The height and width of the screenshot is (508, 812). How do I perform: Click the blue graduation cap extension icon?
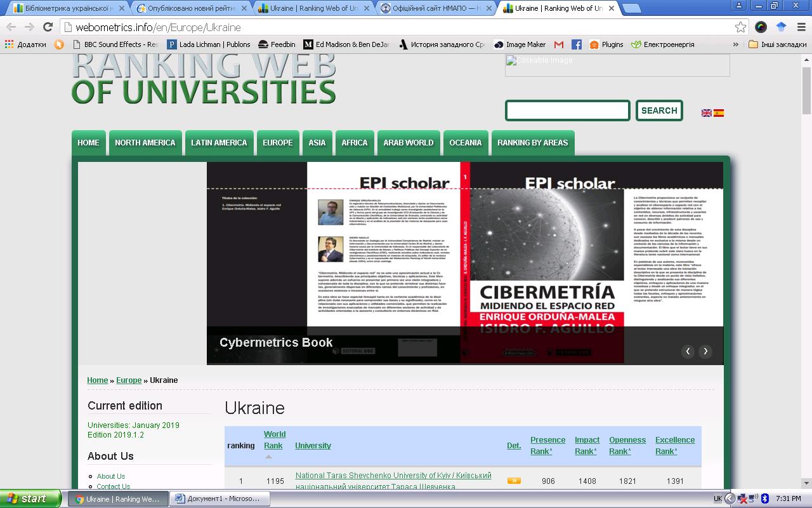click(x=781, y=27)
